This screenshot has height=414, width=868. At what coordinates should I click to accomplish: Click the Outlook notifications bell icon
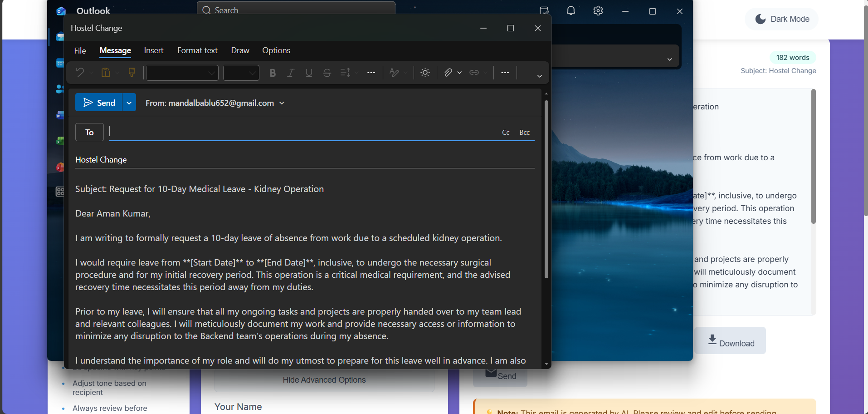[x=571, y=11]
